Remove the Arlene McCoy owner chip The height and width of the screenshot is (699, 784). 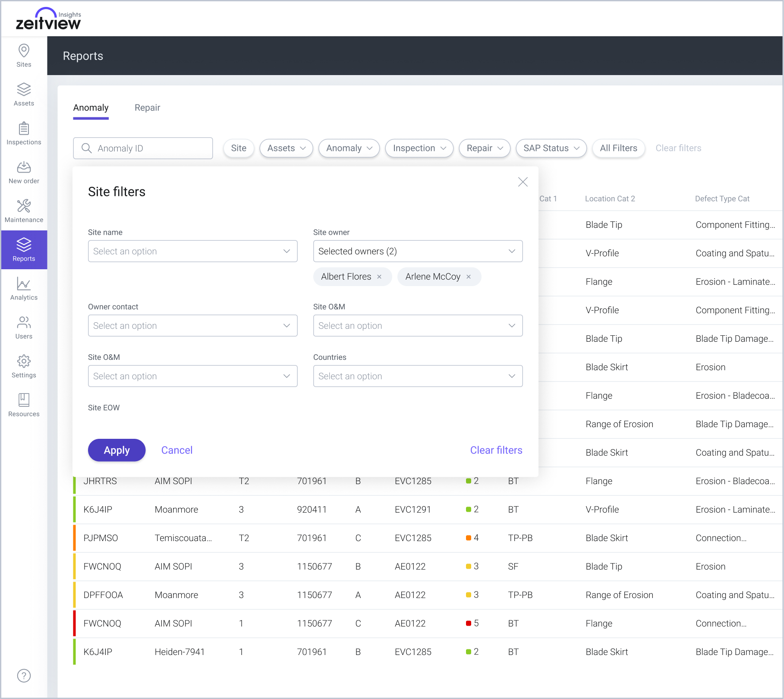469,277
